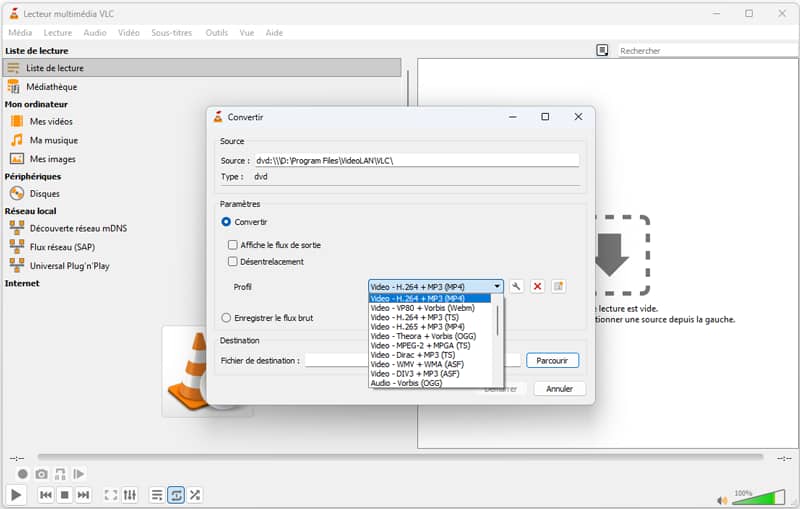Screen dimensions: 800x509
Task: Open extended settings equalizer icon
Action: 130,494
